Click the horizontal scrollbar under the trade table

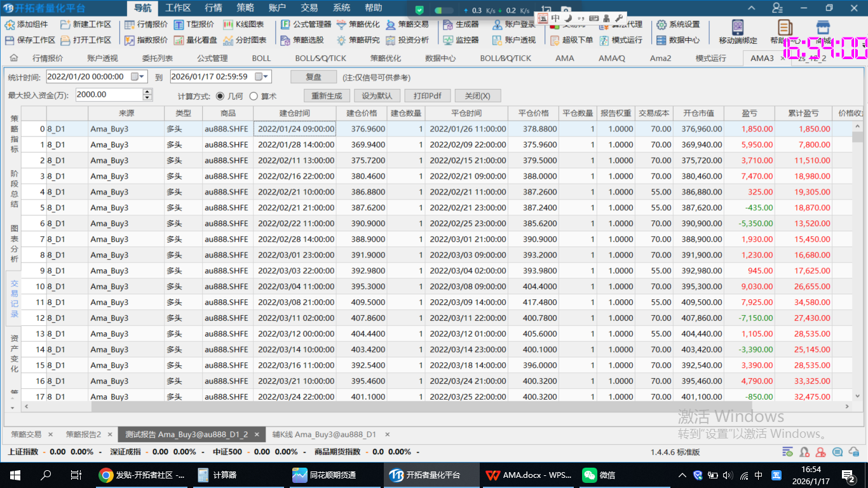254,407
